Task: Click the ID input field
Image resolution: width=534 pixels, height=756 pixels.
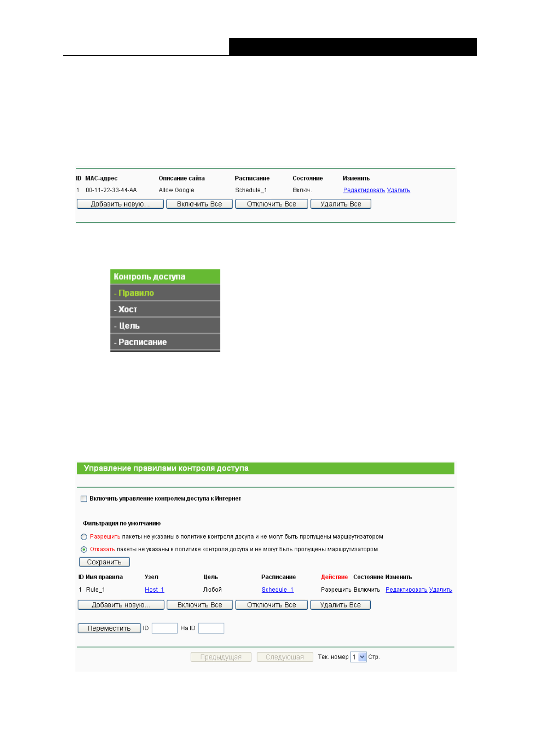Action: pyautogui.click(x=165, y=629)
